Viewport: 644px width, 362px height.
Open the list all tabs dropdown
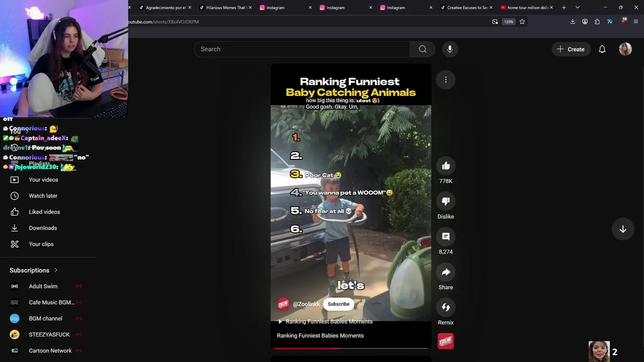(x=578, y=8)
